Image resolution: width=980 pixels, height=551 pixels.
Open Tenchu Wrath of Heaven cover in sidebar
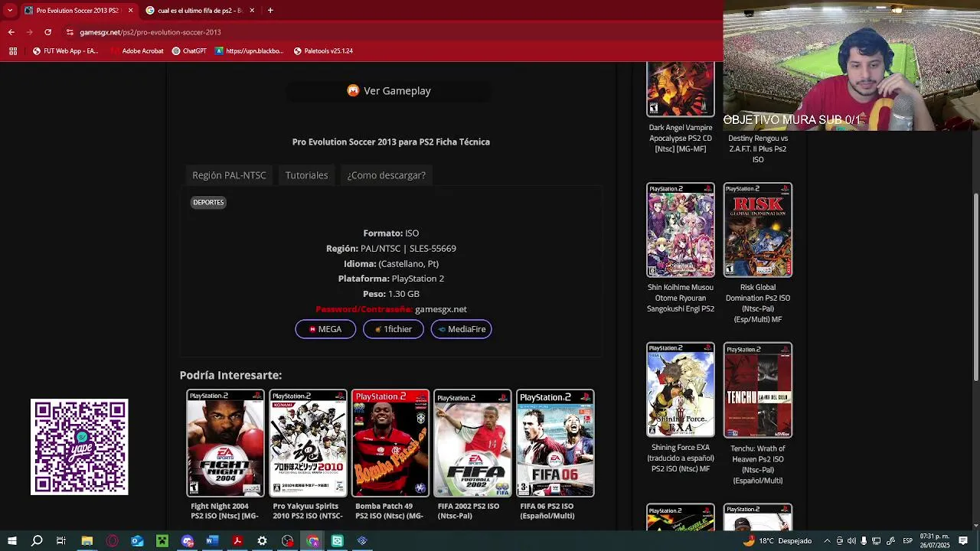(758, 390)
